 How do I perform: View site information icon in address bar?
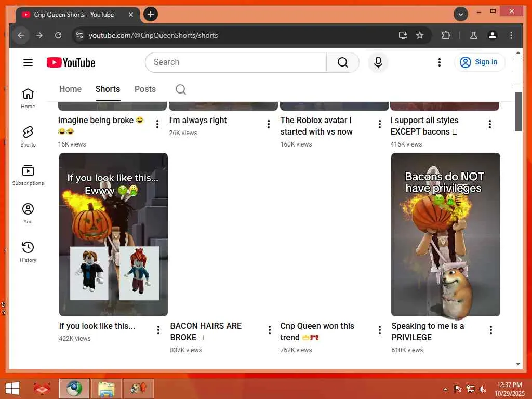pos(79,35)
